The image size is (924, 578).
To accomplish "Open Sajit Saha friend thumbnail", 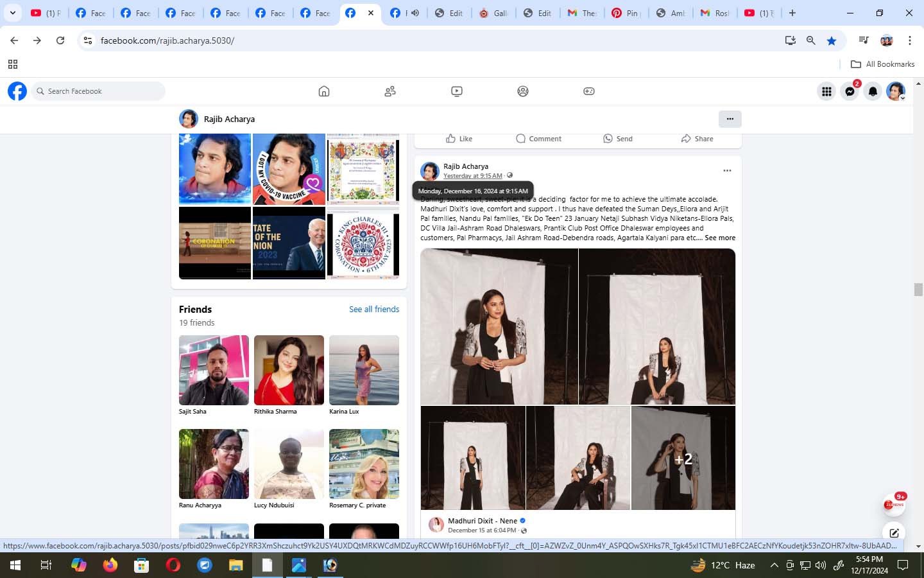I will point(214,370).
